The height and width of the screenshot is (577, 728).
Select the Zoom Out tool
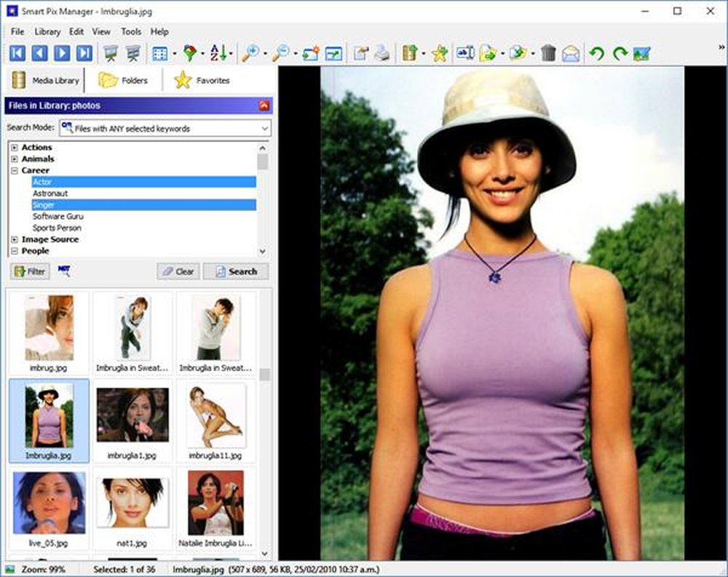(281, 52)
